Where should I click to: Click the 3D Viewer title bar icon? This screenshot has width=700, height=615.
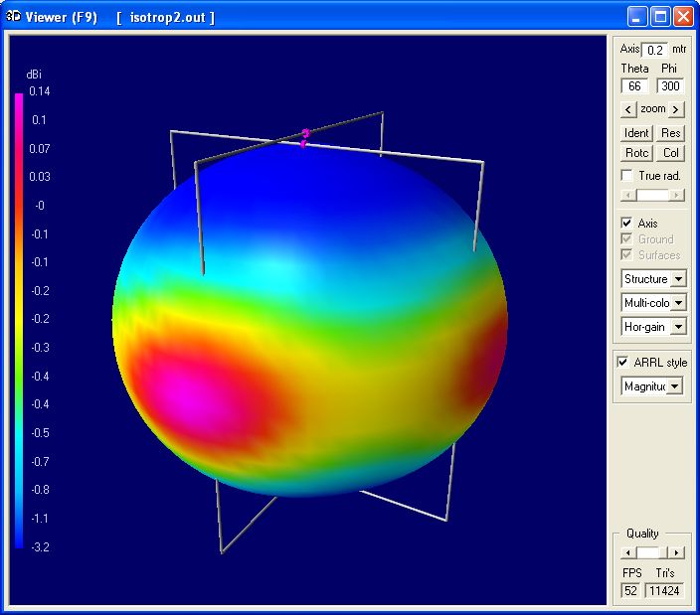(x=14, y=17)
